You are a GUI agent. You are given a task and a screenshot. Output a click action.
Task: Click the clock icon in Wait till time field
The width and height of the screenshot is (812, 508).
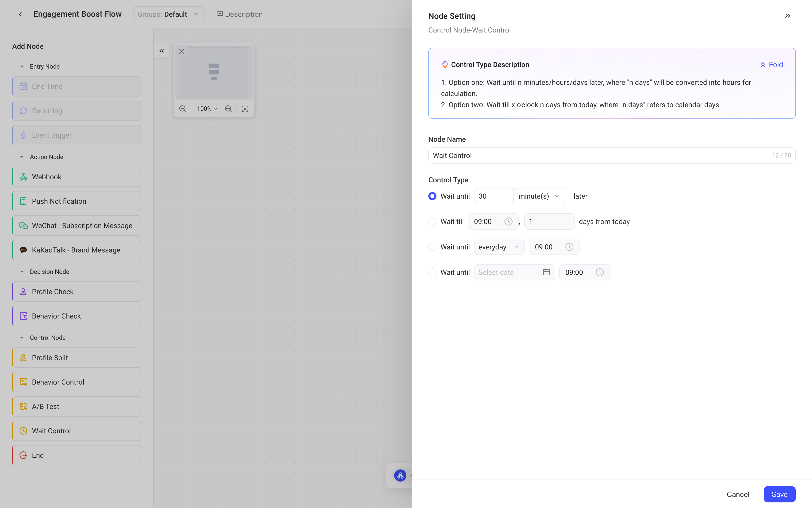click(508, 222)
